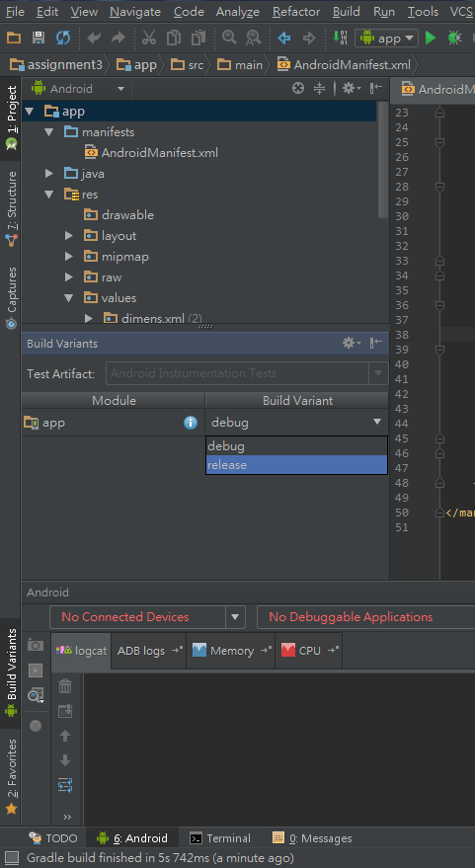Open the TODO tool window
The image size is (475, 868).
[x=53, y=838]
